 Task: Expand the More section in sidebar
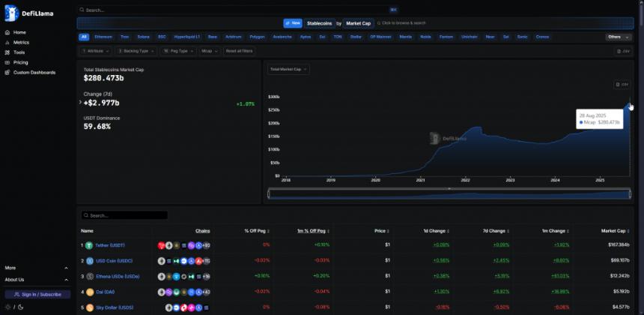coord(37,268)
